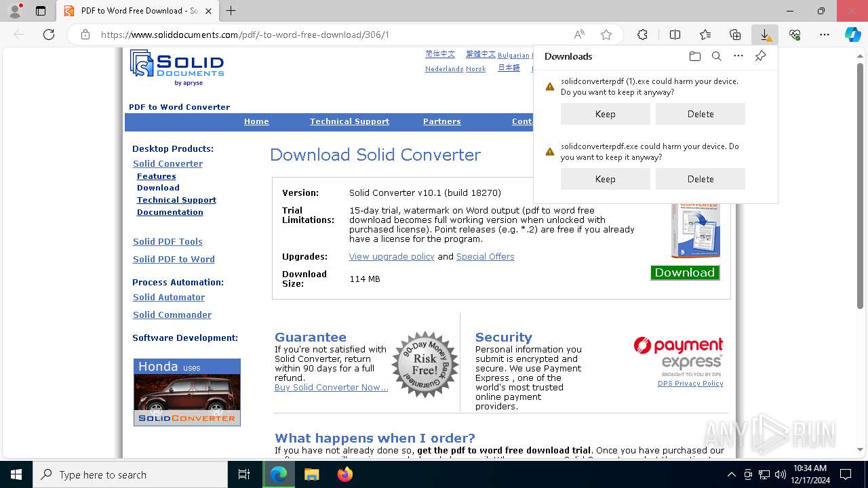The image size is (868, 488).
Task: Click the Solid Converter box image
Action: 695,230
